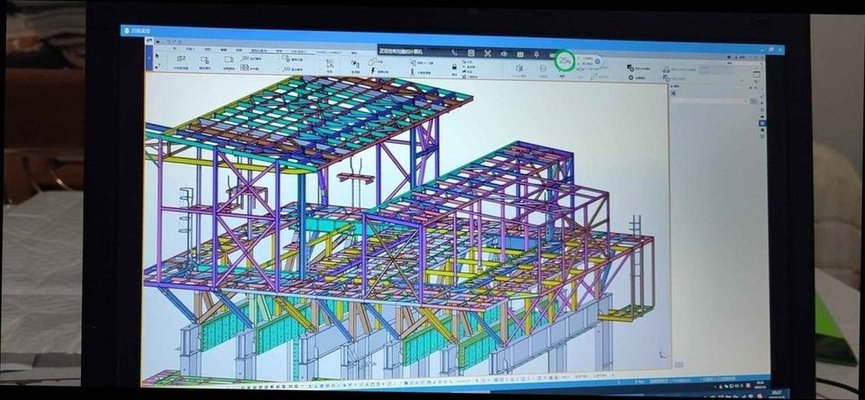Click the padlock icon in the ribbon

coord(453,66)
